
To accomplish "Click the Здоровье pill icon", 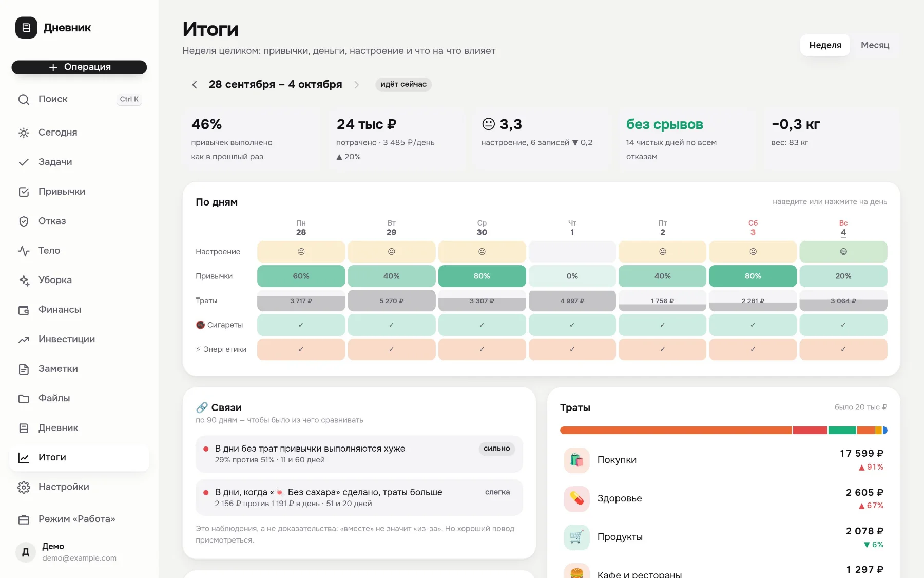I will [x=576, y=498].
